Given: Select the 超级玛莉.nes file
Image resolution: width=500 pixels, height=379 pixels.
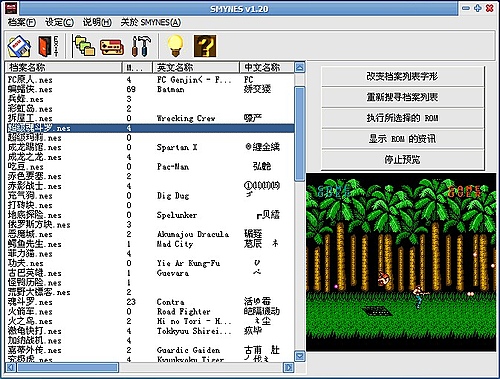Looking at the screenshot, I should (x=35, y=138).
